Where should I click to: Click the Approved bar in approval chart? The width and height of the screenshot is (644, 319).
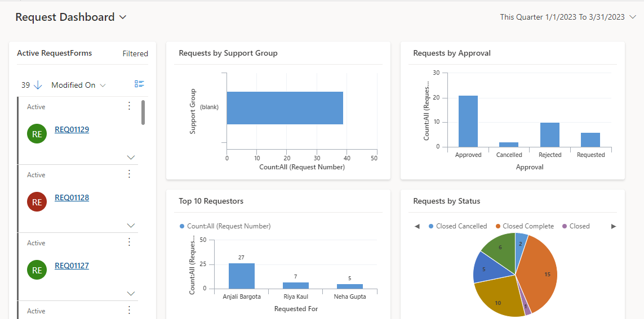[x=468, y=121]
